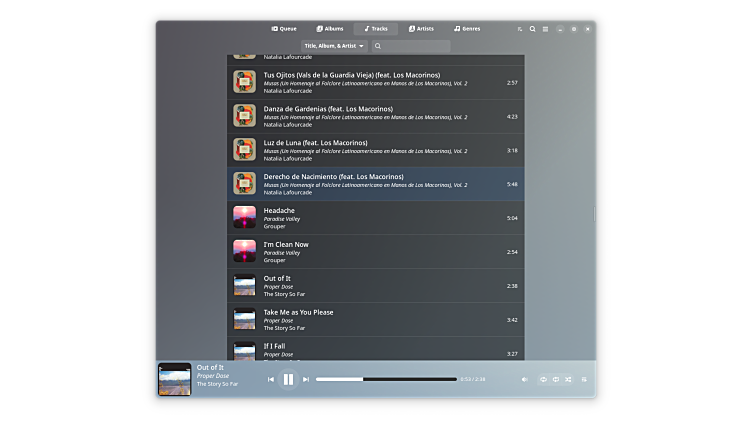752x423 pixels.
Task: Pause the playing track
Action: (x=288, y=379)
